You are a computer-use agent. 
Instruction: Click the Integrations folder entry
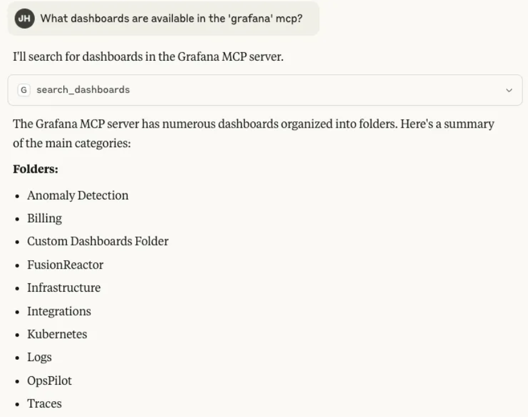click(x=59, y=311)
